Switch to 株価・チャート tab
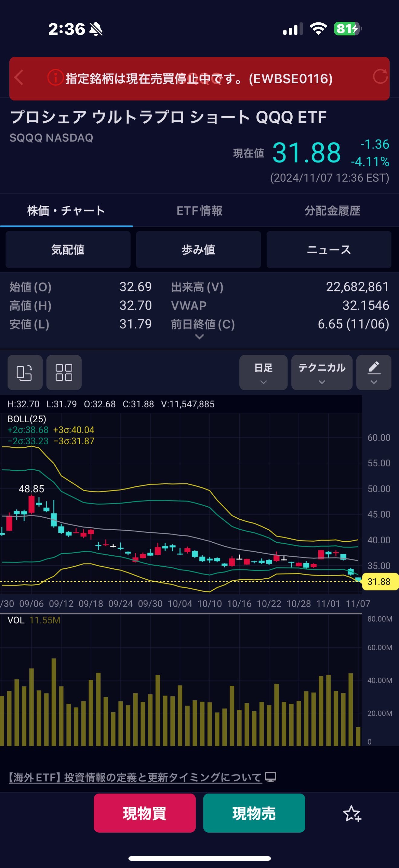Viewport: 399px width, 868px height. 66,211
